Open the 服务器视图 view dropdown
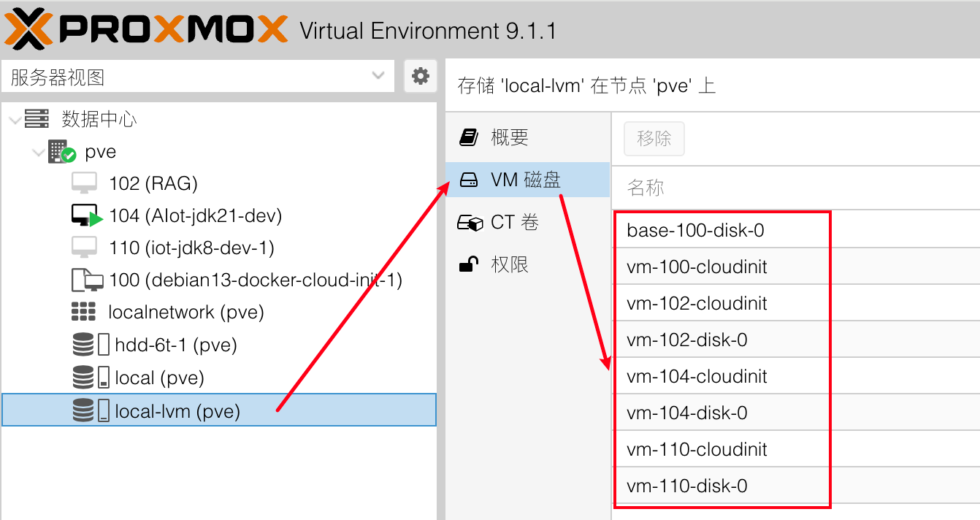Image resolution: width=980 pixels, height=520 pixels. pos(378,76)
